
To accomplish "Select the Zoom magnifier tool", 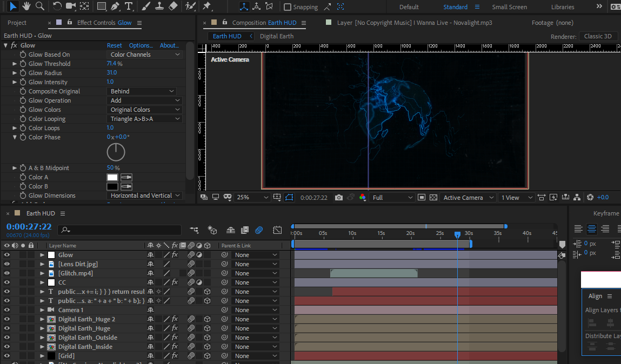I will (39, 6).
